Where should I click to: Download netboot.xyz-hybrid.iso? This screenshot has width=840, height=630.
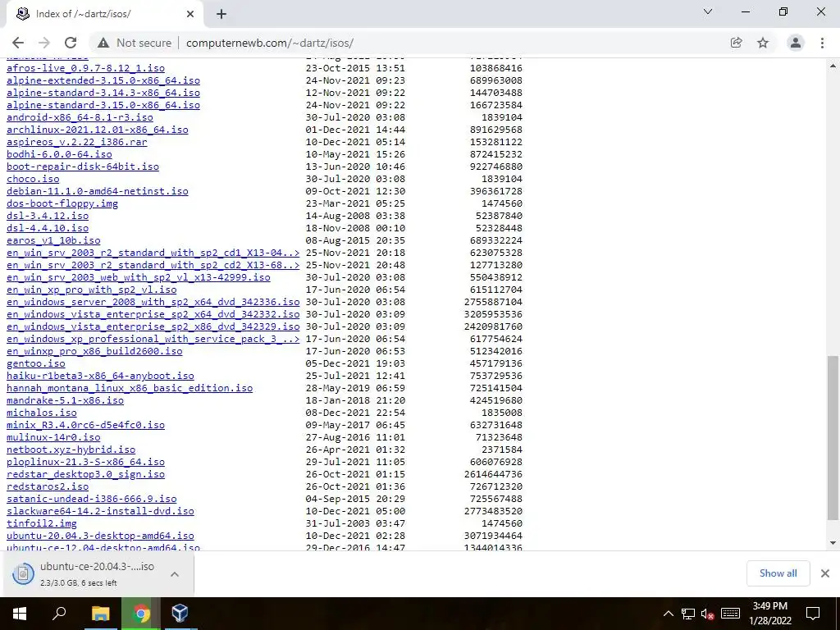click(x=71, y=450)
